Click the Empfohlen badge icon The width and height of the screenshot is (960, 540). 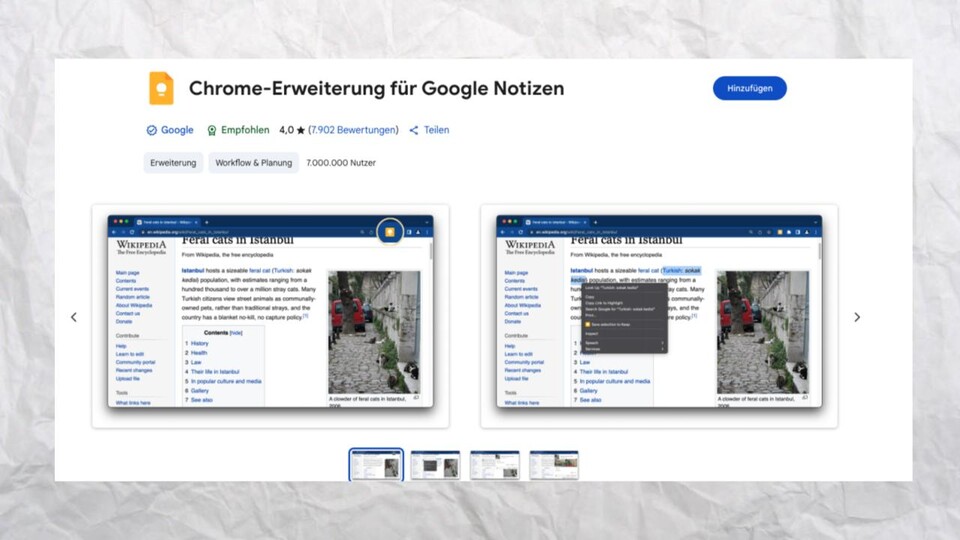point(212,130)
